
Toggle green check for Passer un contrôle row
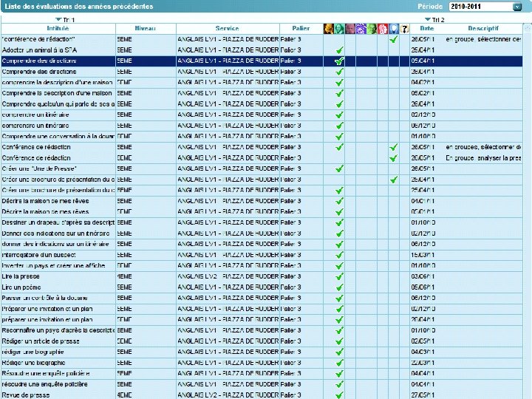(339, 299)
